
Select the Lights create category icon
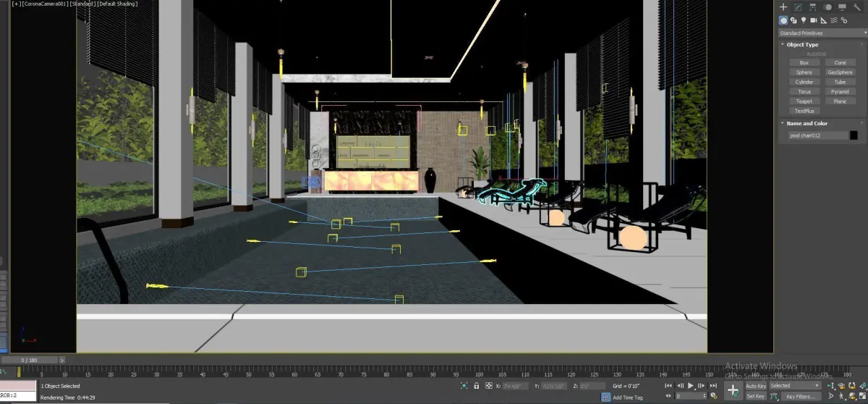(x=804, y=20)
